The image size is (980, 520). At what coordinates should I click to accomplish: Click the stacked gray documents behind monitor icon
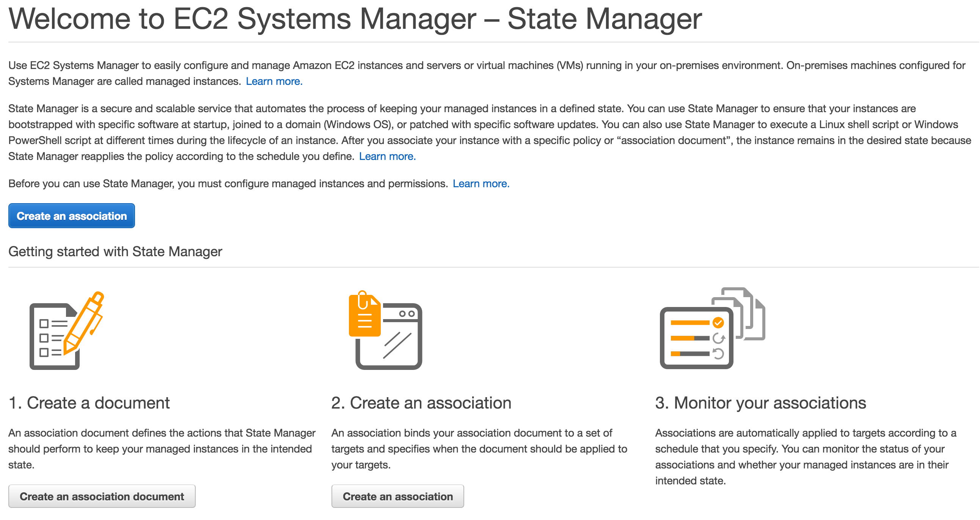[x=751, y=312]
